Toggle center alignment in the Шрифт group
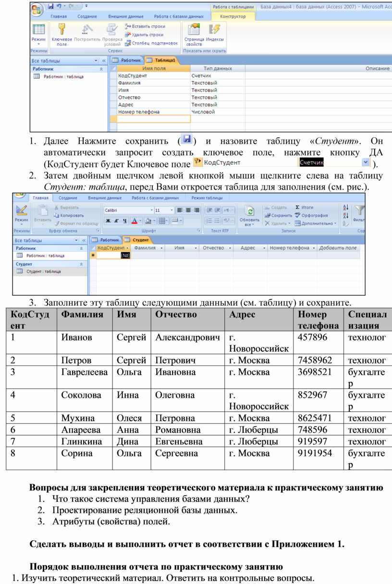 tap(188, 210)
